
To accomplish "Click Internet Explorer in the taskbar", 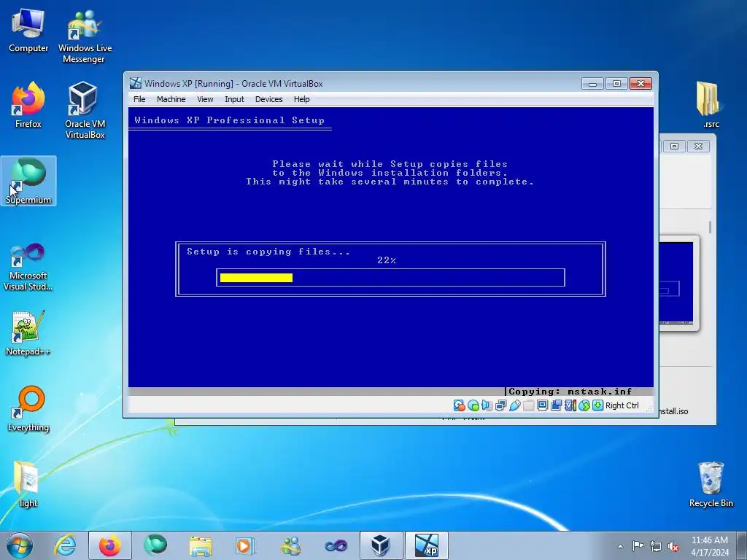I will pos(65,545).
